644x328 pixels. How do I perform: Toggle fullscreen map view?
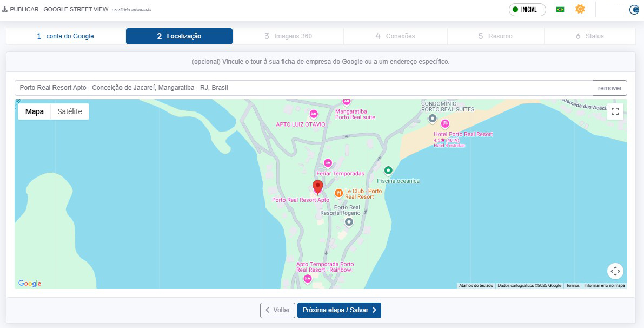[x=615, y=111]
